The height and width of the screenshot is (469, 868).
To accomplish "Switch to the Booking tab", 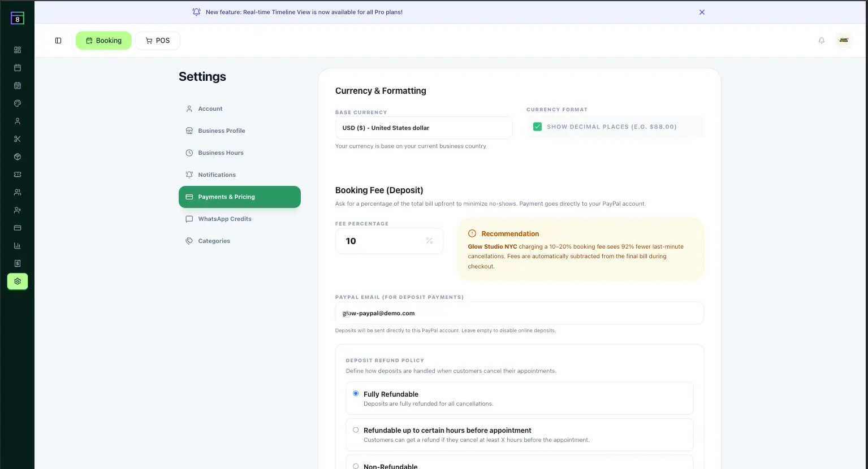I will (x=103, y=41).
